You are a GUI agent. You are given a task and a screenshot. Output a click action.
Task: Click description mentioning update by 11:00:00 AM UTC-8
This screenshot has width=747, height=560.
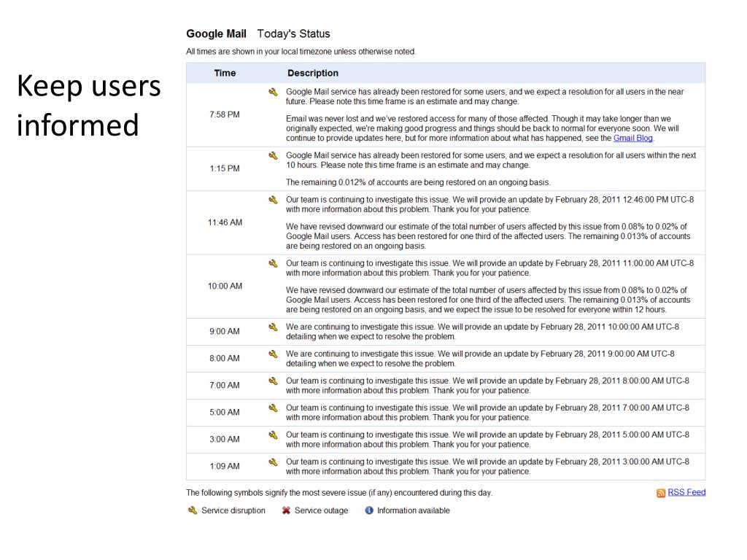point(489,268)
